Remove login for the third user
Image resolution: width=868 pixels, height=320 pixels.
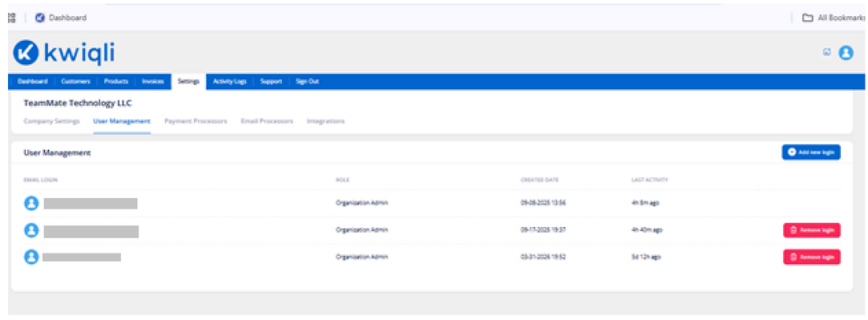pyautogui.click(x=812, y=257)
